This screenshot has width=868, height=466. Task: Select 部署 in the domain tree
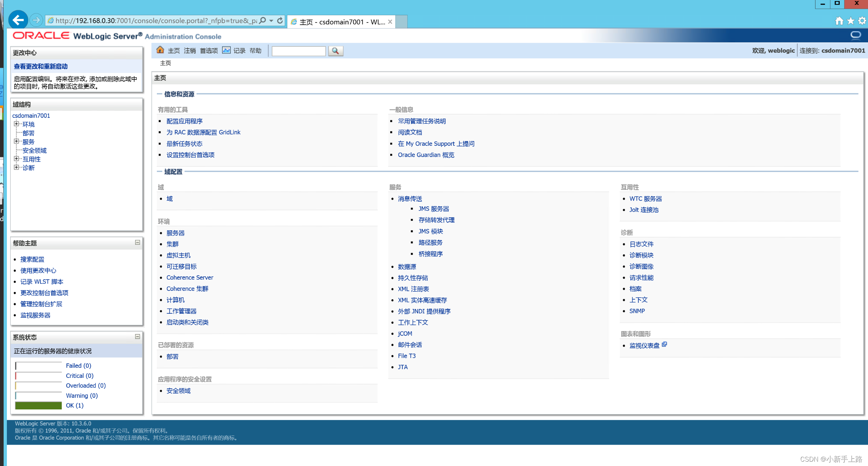[x=28, y=133]
